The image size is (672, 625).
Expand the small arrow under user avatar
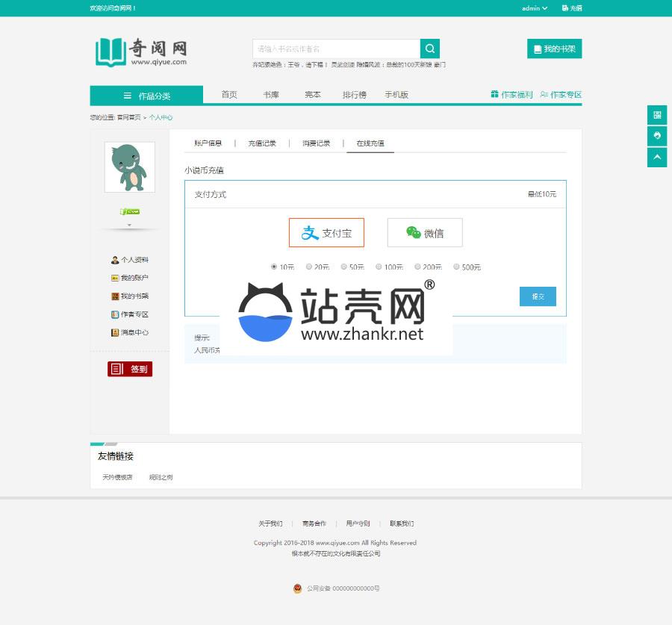(129, 225)
